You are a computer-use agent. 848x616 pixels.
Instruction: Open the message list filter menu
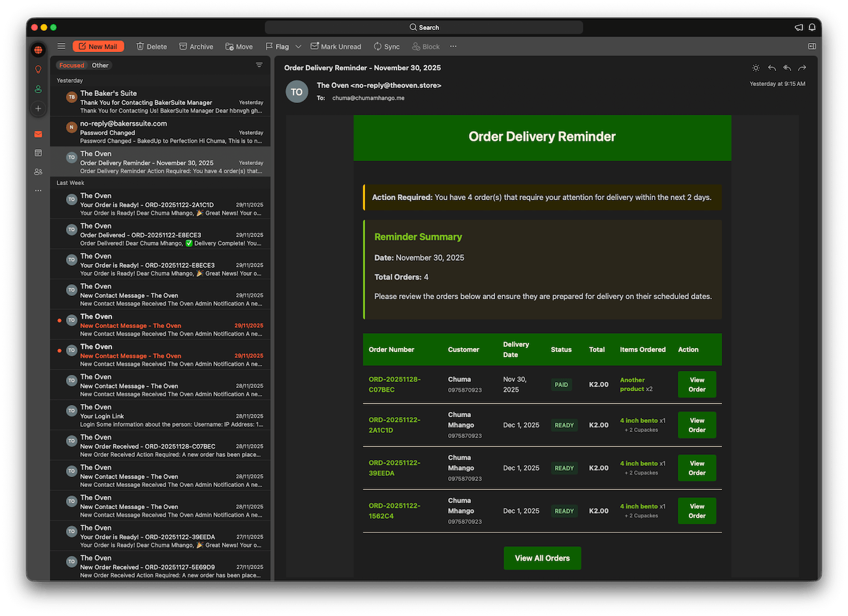pos(259,65)
